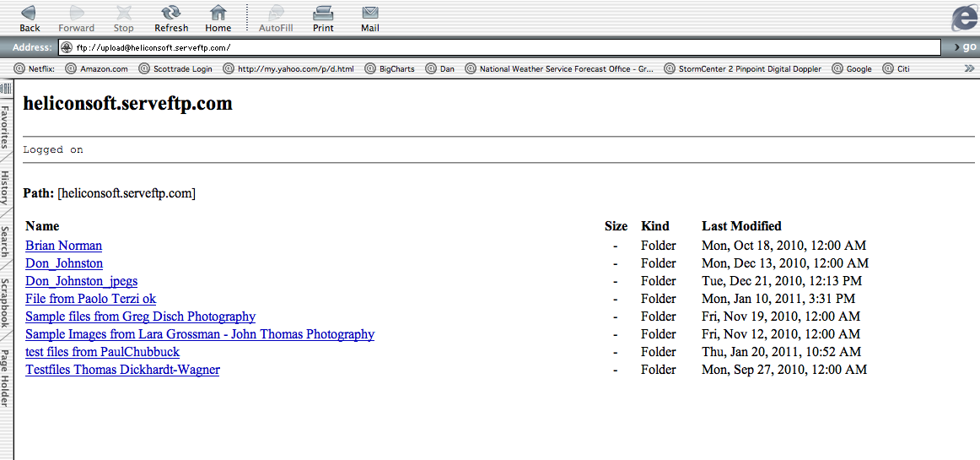
Task: Expand bookmarks bar overflow chevron
Action: [969, 69]
